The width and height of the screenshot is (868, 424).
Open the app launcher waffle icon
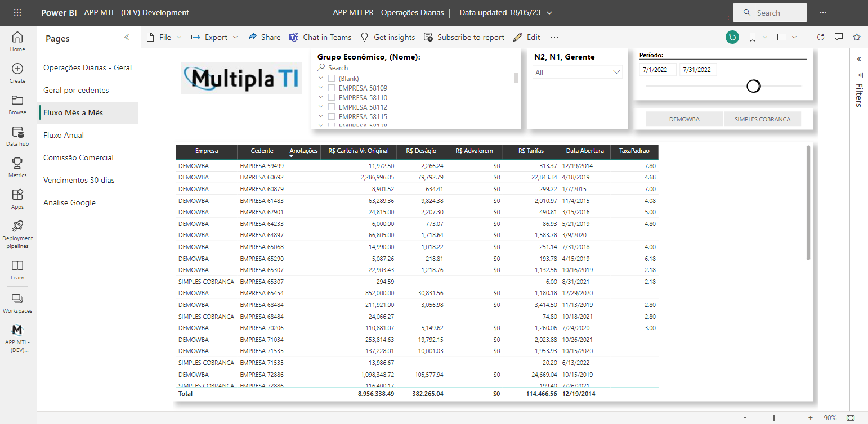(x=17, y=12)
